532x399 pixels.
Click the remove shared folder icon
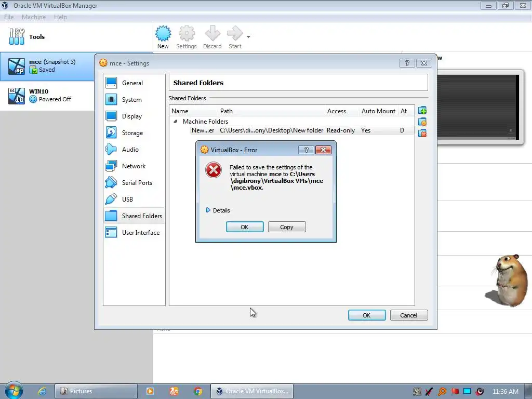[x=422, y=133]
